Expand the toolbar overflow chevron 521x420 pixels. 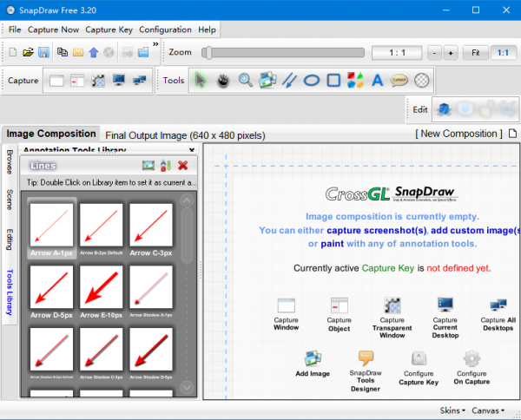point(155,44)
